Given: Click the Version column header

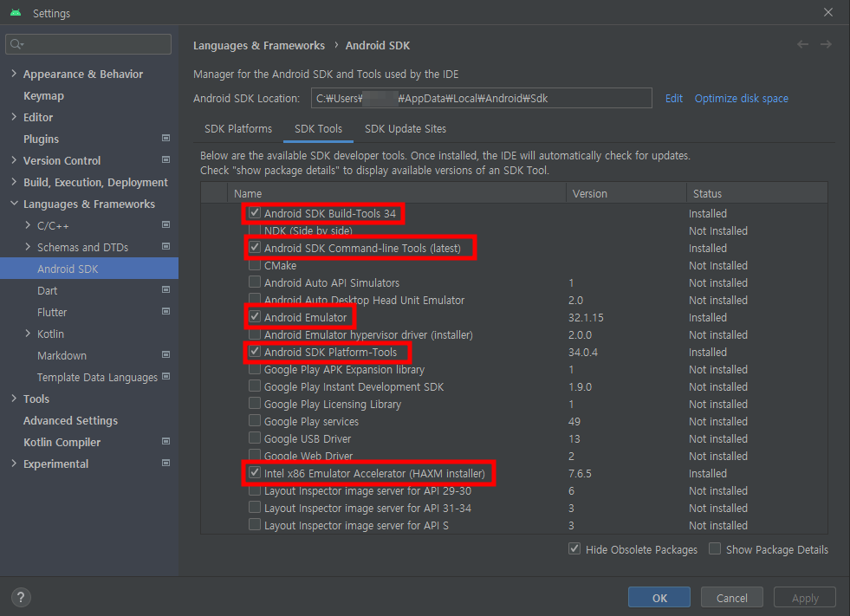Looking at the screenshot, I should (626, 193).
